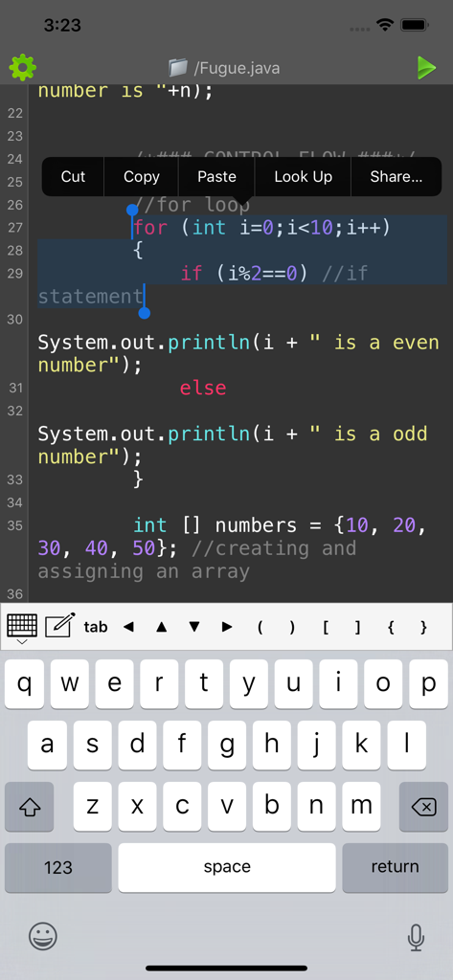Screen dimensions: 453x980
Task: Open file browser via folder icon
Action: point(178,68)
